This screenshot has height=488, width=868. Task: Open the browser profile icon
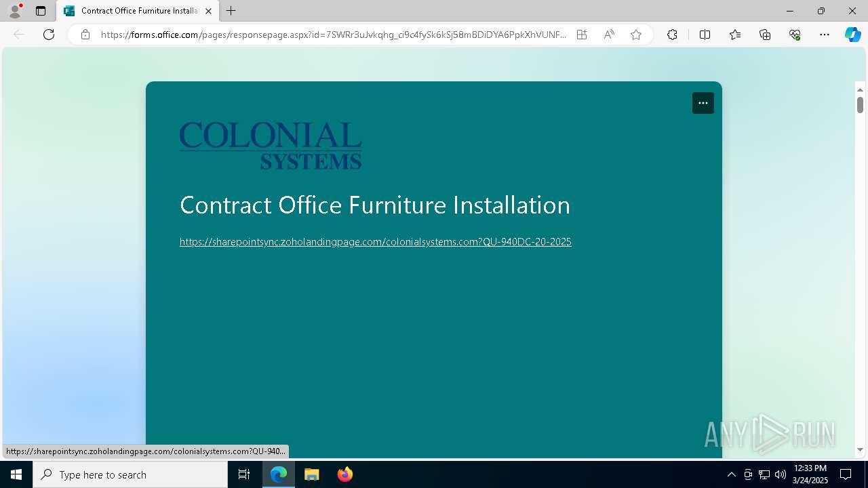pyautogui.click(x=14, y=11)
